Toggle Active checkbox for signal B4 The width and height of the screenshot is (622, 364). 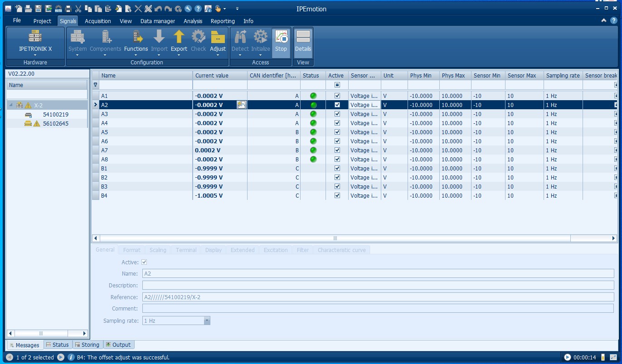(x=337, y=196)
